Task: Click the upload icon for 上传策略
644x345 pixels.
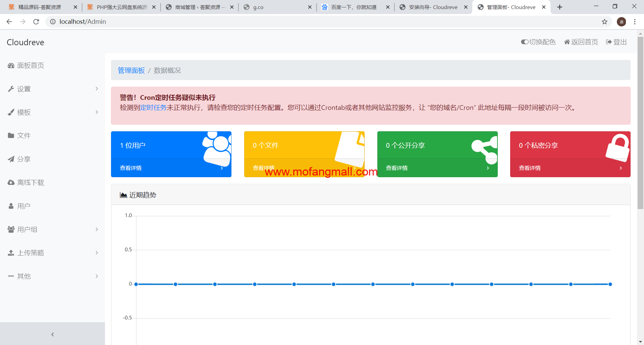Action: (11, 253)
